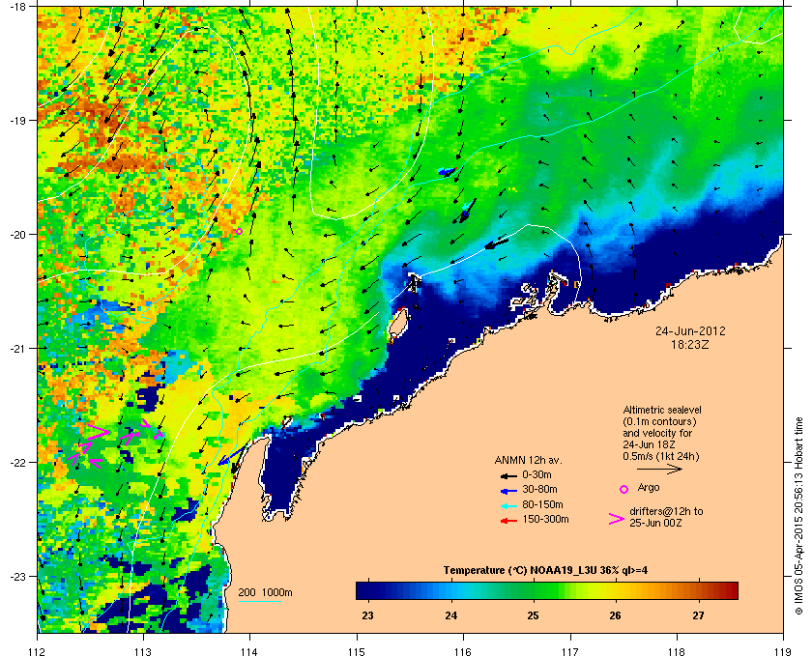Click the -18 latitude axis label
This screenshot has height=657, width=812.
tap(18, 6)
